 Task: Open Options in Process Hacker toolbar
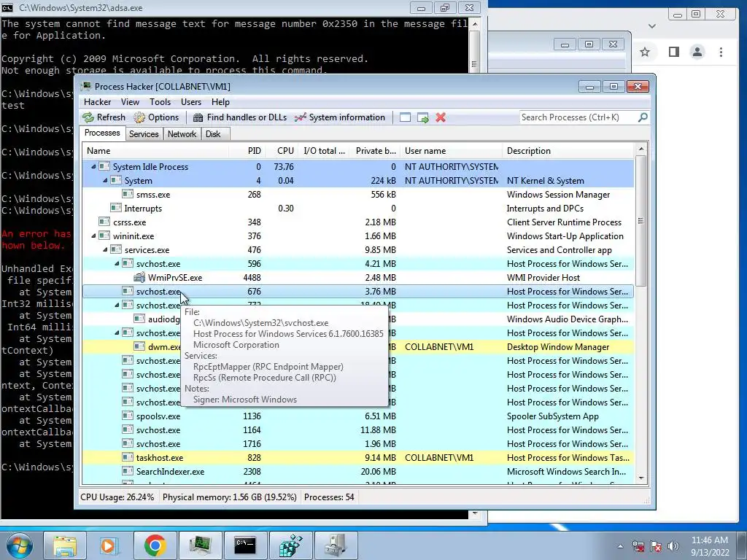pyautogui.click(x=156, y=117)
